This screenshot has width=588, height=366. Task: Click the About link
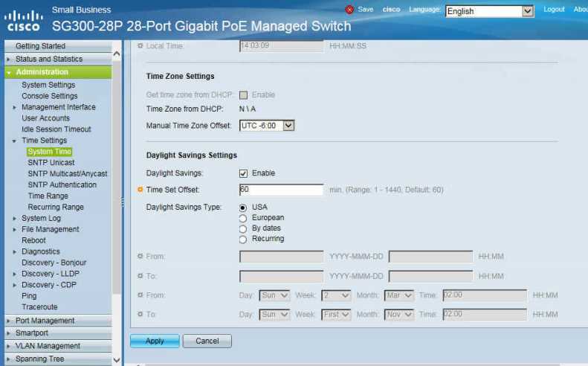pos(581,10)
